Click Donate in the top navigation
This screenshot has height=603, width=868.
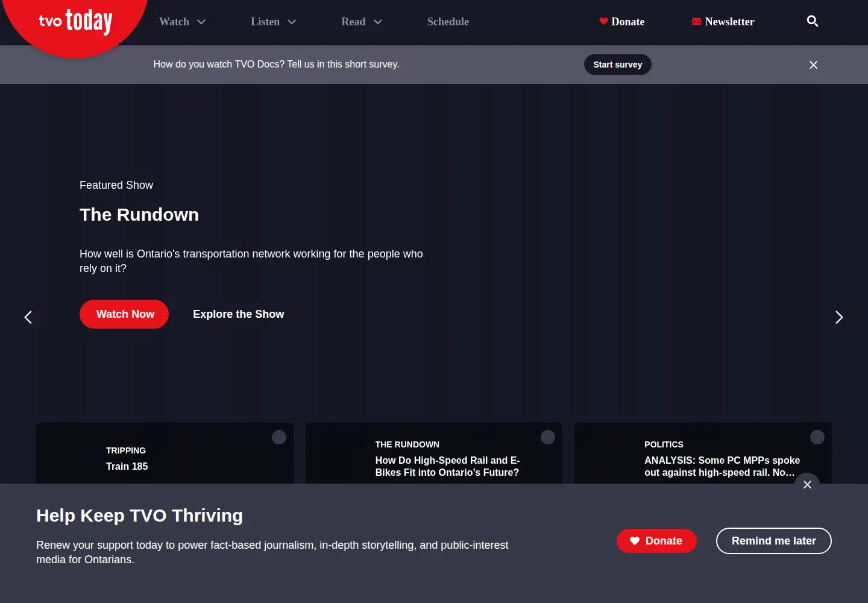tap(622, 22)
